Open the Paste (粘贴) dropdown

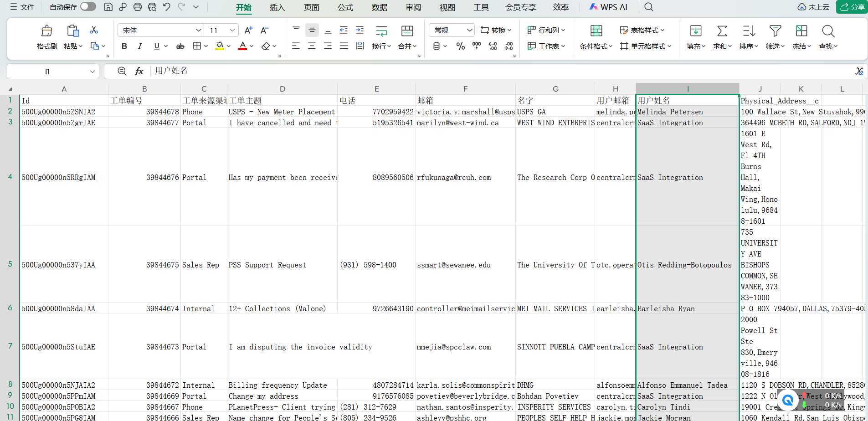73,46
